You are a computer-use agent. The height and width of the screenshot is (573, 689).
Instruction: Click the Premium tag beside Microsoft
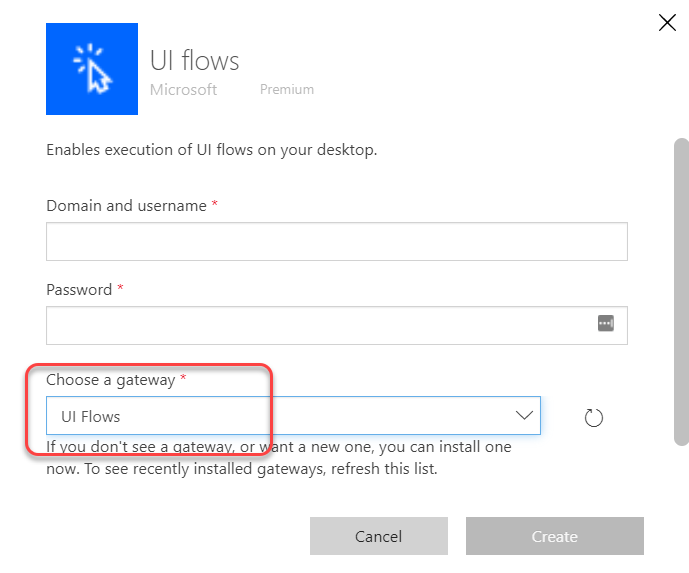[287, 89]
